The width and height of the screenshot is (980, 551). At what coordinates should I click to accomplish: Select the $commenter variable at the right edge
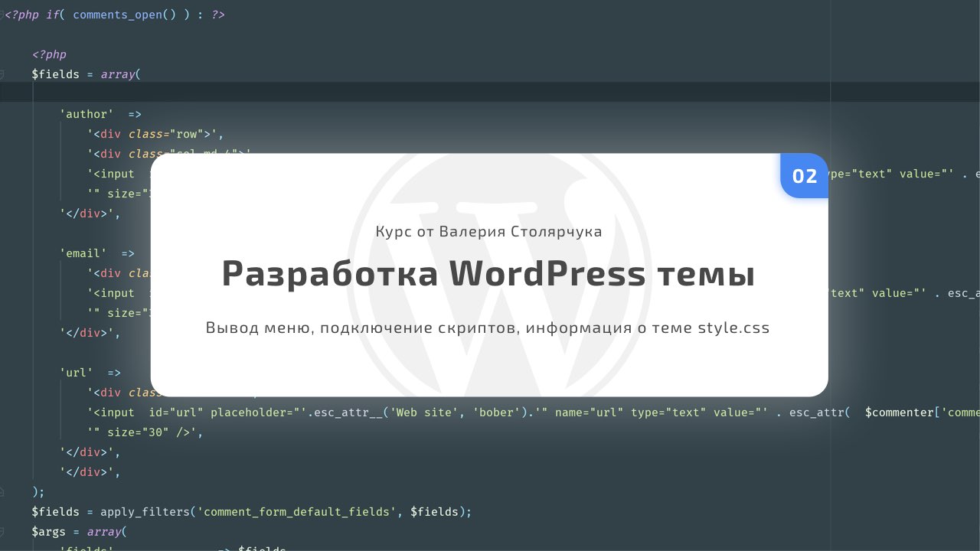(900, 412)
